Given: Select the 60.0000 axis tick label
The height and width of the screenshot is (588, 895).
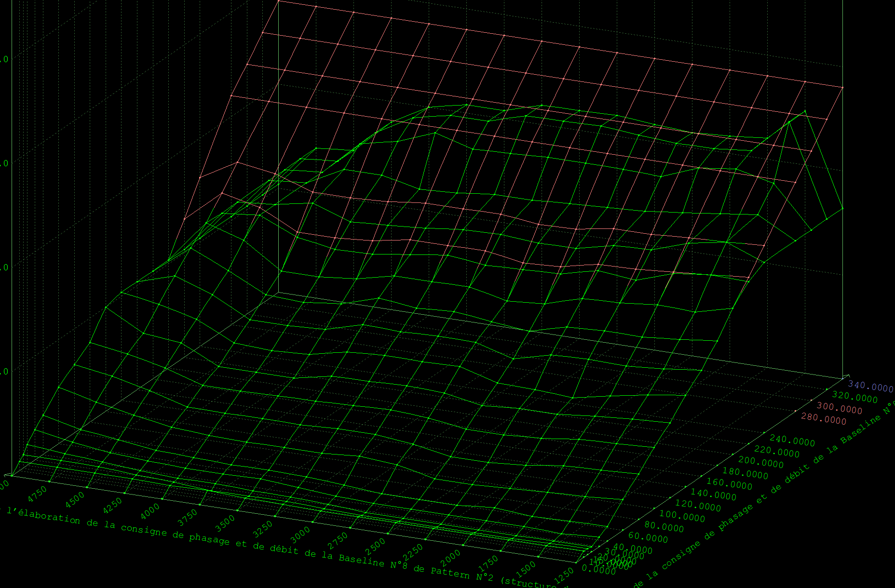Looking at the screenshot, I should [648, 538].
